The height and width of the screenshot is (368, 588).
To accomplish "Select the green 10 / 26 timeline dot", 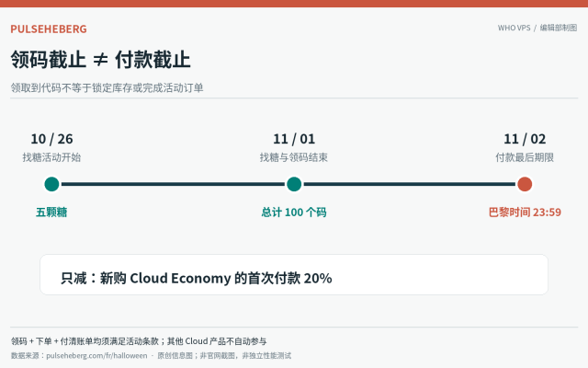I will [51, 184].
